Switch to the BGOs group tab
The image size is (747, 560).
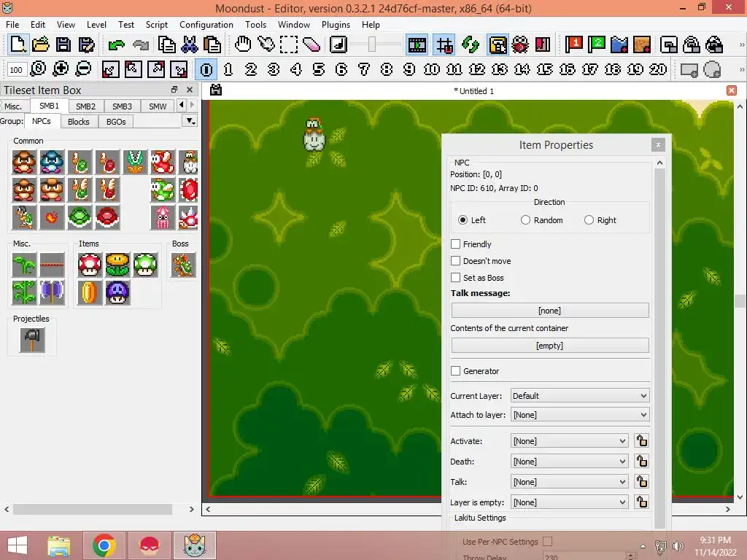pyautogui.click(x=116, y=122)
